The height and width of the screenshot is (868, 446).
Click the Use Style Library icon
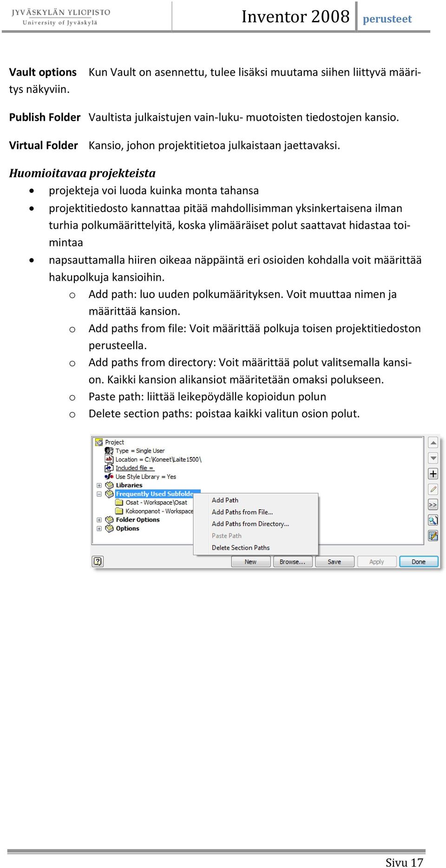pos(109,477)
